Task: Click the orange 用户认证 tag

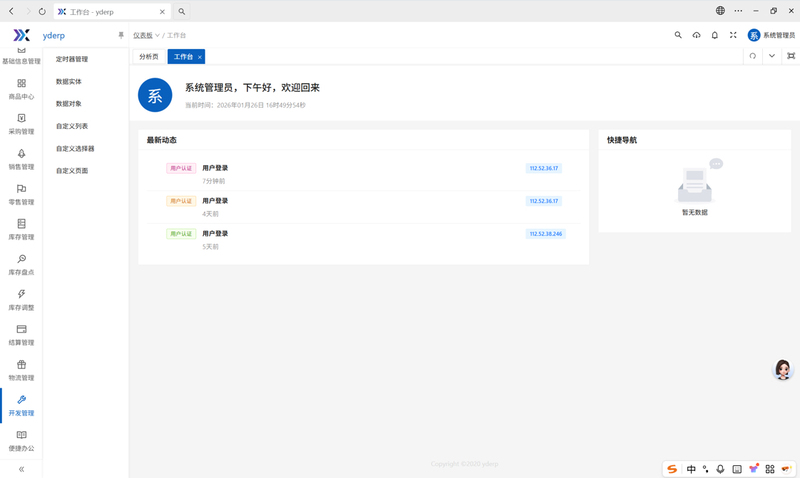Action: point(181,201)
